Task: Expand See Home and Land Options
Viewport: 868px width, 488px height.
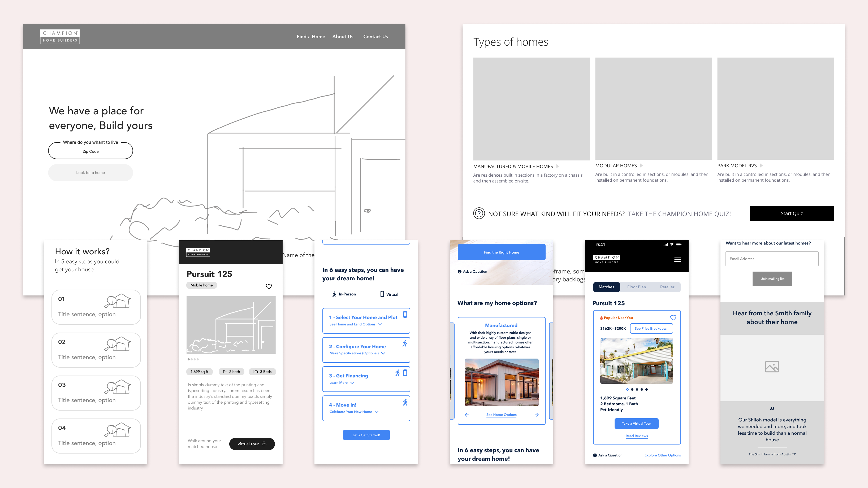Action: point(380,324)
